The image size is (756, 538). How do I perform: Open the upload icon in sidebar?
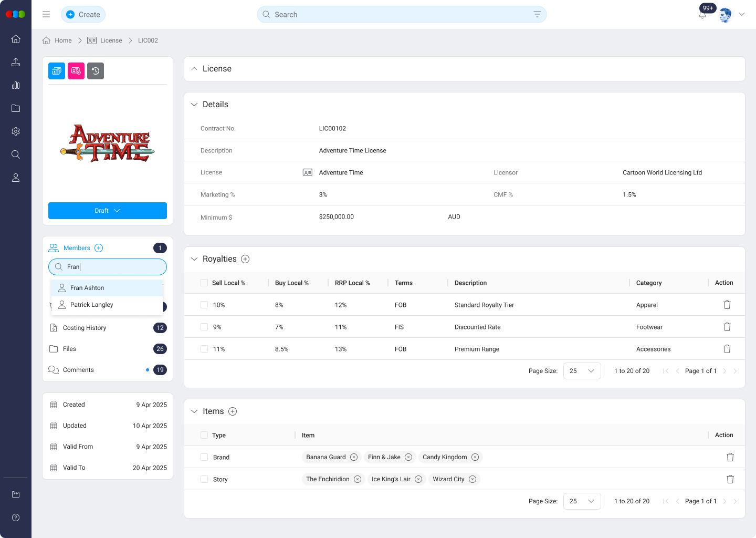click(x=16, y=62)
